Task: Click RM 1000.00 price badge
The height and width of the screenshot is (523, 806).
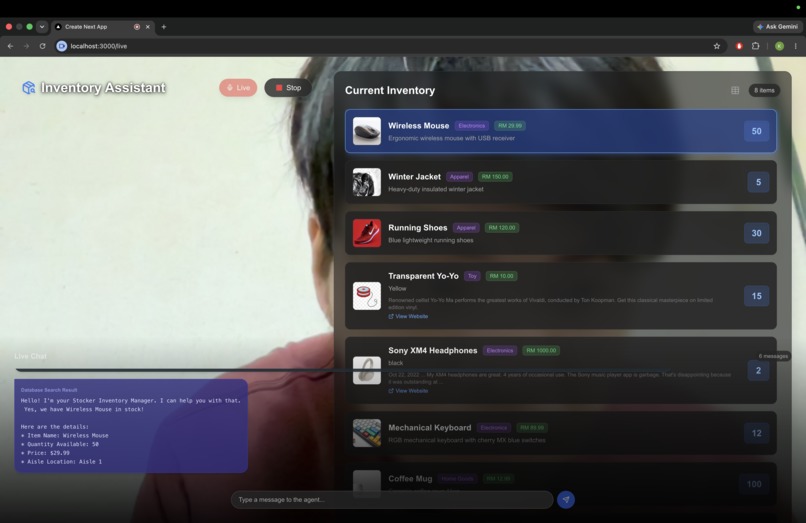Action: click(541, 351)
